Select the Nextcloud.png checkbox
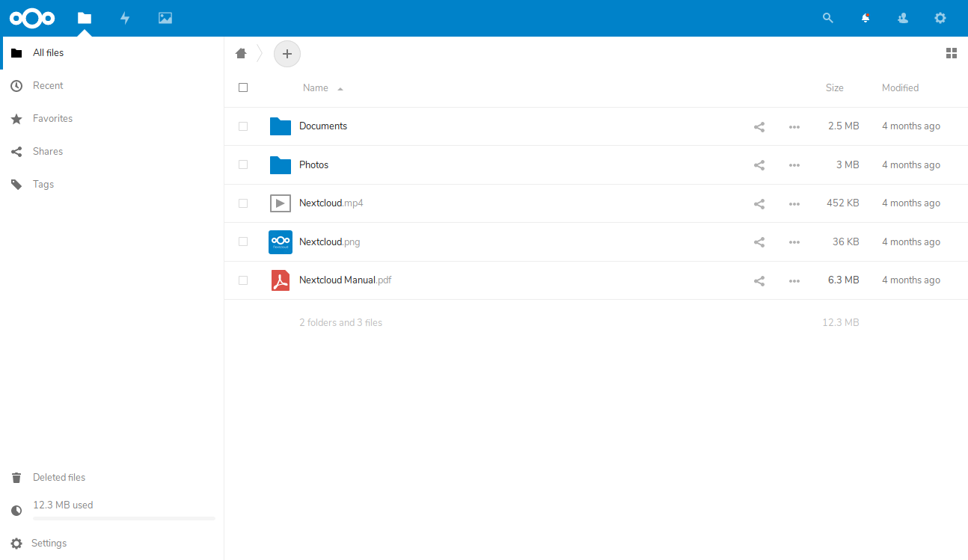Viewport: 968px width, 560px height. point(243,241)
